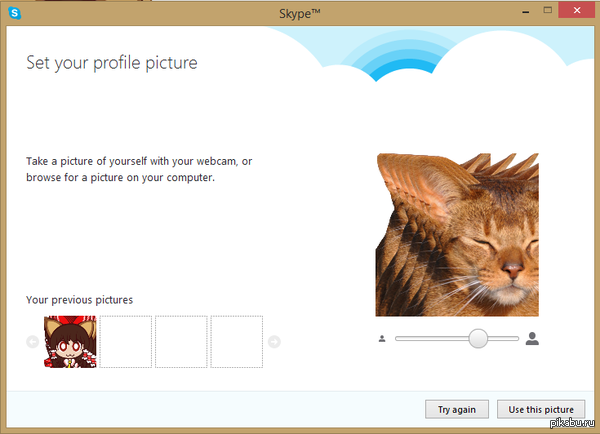Screen dimensions: 600x434
Task: Click the "Your previous pictures" label
Action: point(79,300)
